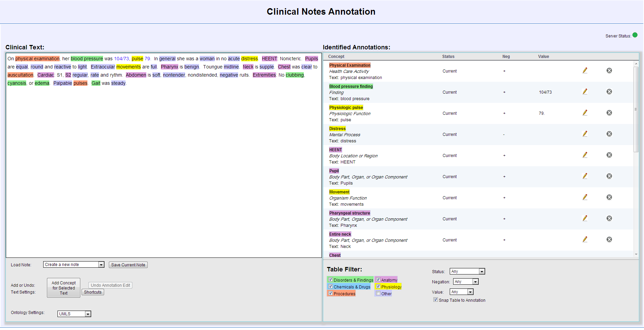Screen dimensions: 644x330
Task: Sort table by Concept column header
Action: point(336,57)
